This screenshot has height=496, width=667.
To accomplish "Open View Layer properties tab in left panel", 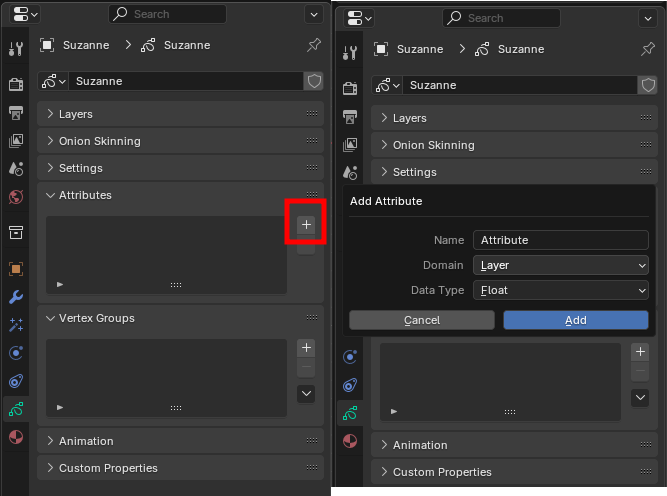I will [x=16, y=141].
